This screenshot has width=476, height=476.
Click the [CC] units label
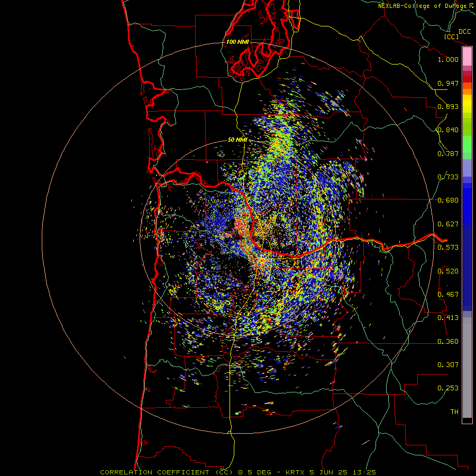(451, 36)
